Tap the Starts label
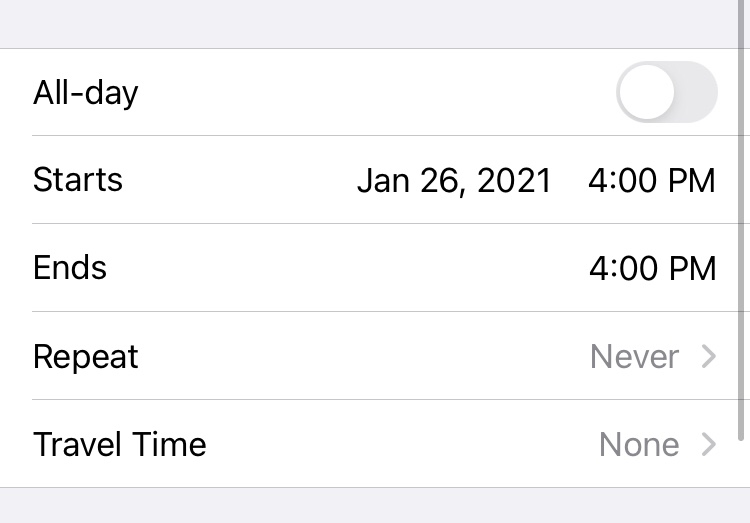 pos(78,180)
